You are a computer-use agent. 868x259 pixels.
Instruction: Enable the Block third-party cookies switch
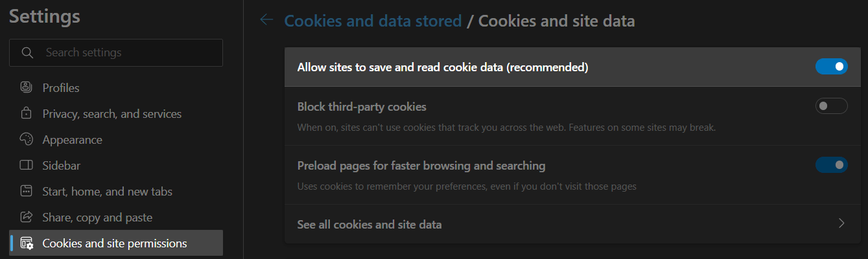831,106
